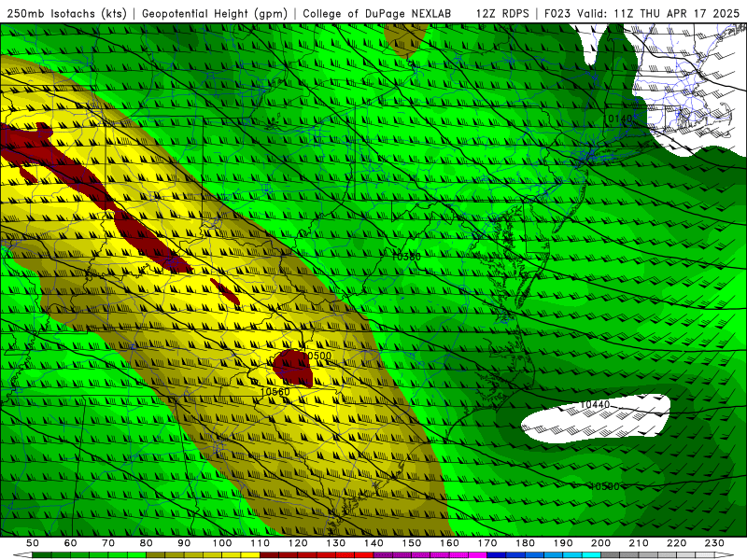The image size is (747, 560).
Task: Click the '12Z RDPS' model label
Action: coord(502,13)
